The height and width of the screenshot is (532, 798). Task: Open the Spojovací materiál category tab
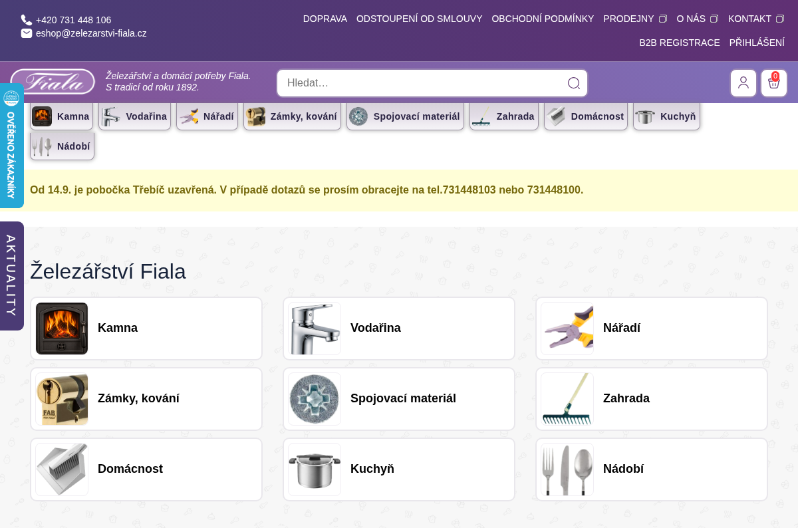405,116
